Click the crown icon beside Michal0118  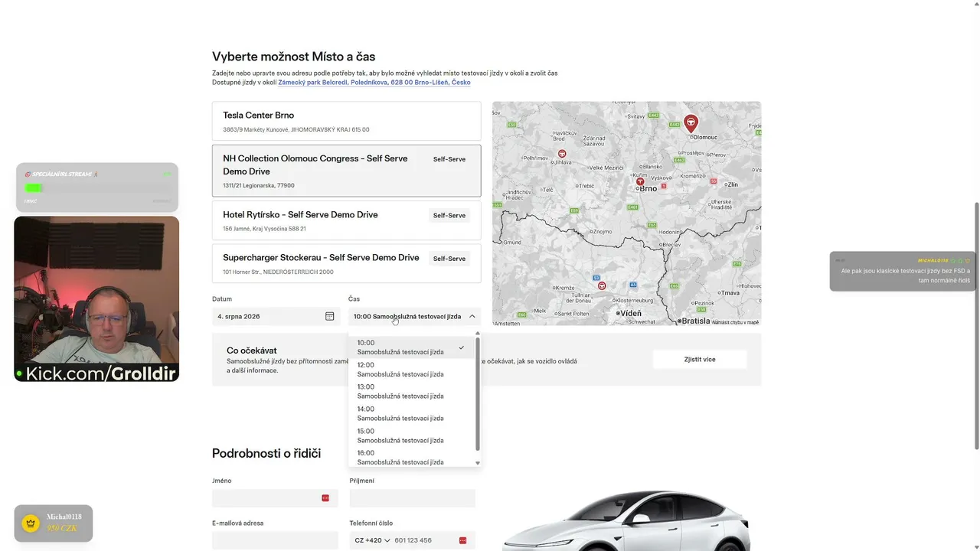[x=31, y=523]
